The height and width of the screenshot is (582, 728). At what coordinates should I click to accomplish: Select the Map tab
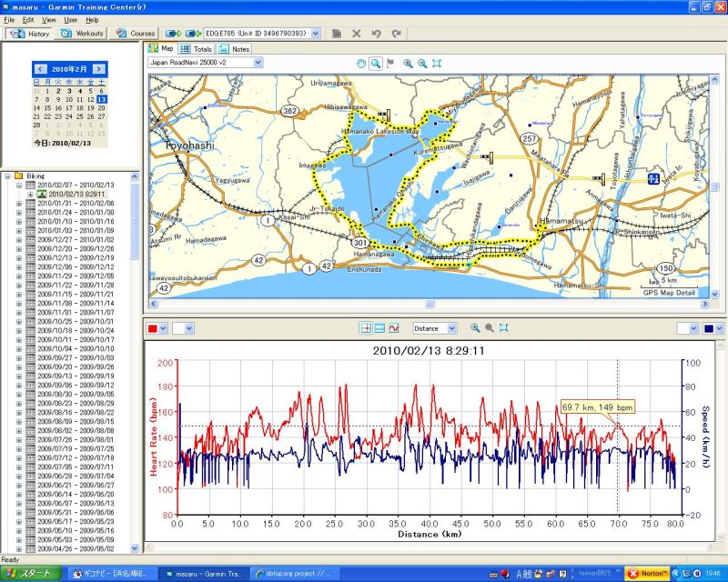161,48
